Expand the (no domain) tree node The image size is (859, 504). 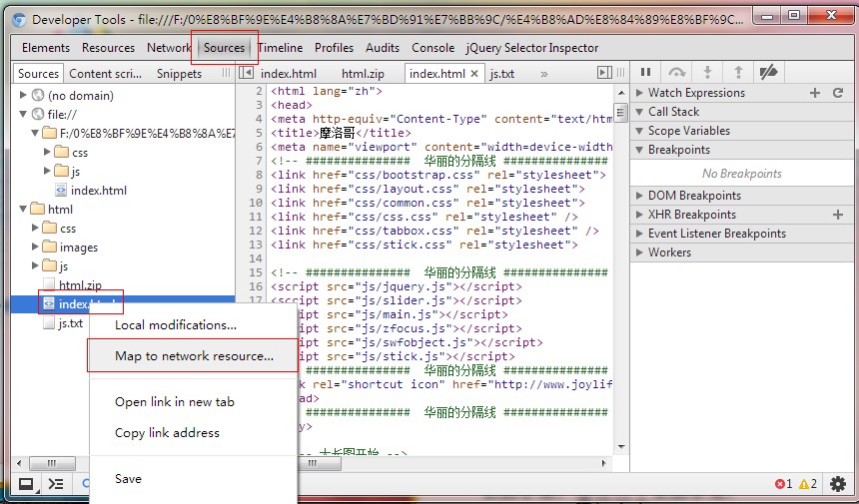pos(23,95)
